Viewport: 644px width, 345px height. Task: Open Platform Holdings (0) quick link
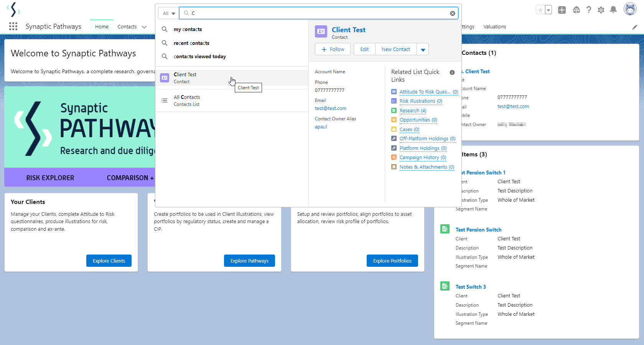(x=423, y=148)
